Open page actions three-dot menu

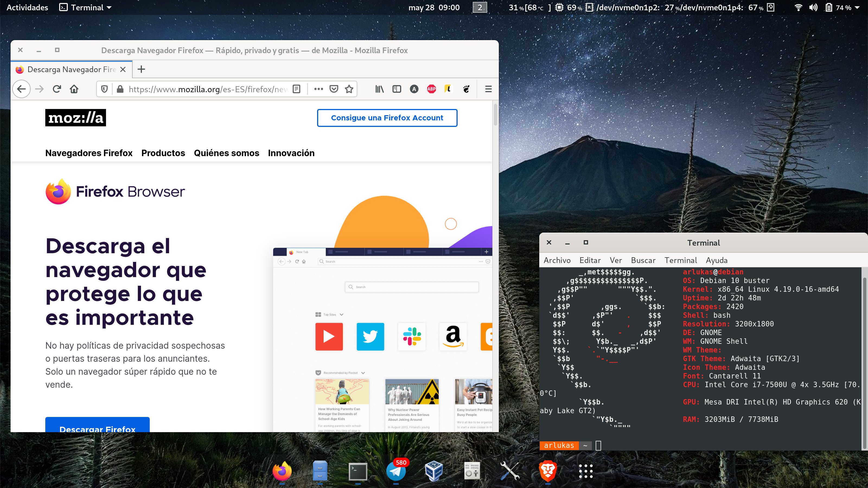[318, 89]
